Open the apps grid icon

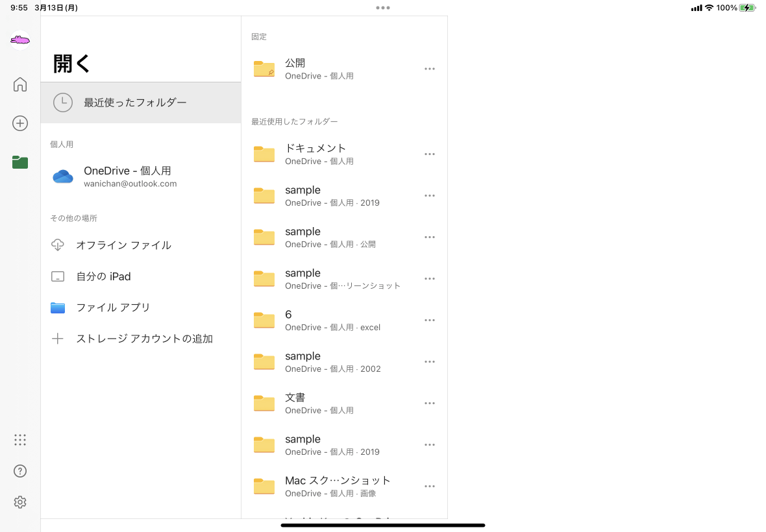(x=20, y=440)
